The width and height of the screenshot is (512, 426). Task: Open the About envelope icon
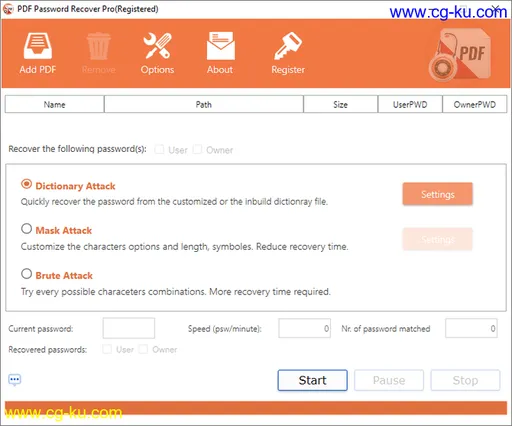tap(220, 46)
